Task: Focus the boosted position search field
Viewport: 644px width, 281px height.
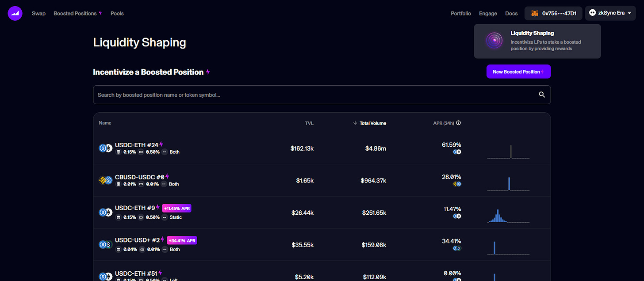Action: pos(322,95)
